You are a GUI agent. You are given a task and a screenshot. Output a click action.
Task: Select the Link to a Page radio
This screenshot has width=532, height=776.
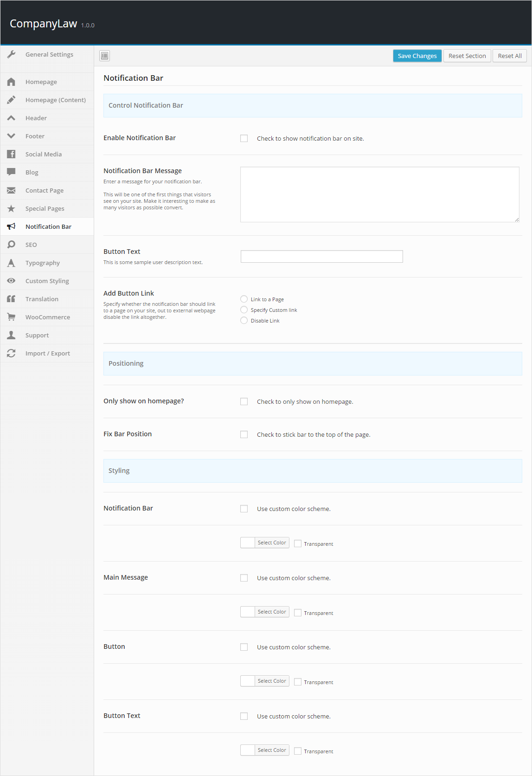click(244, 299)
